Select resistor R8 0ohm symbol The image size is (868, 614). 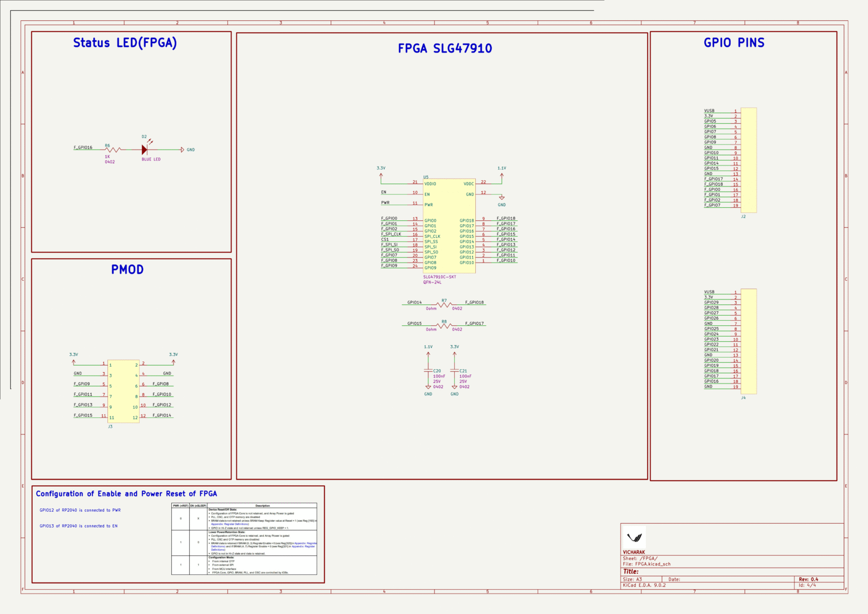pos(445,325)
